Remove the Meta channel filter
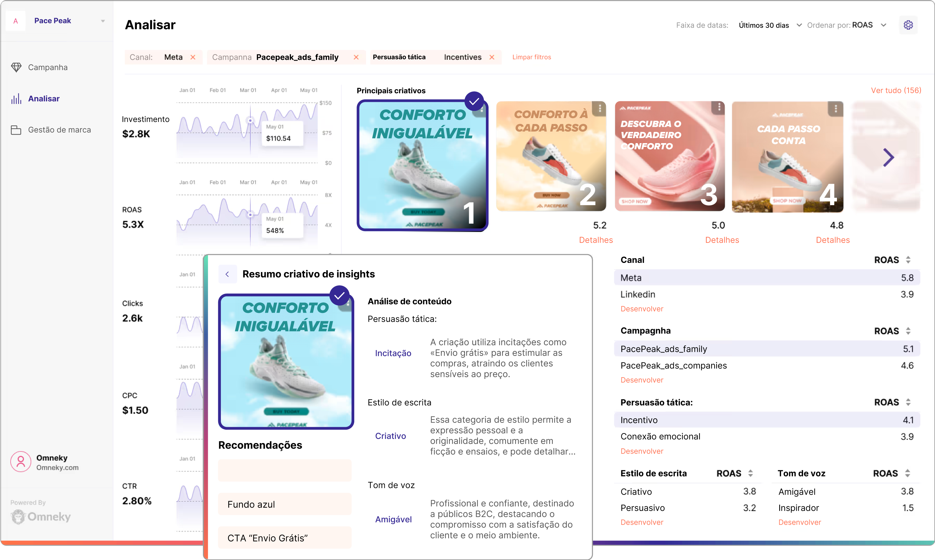Viewport: 935px width, 560px height. [x=193, y=57]
